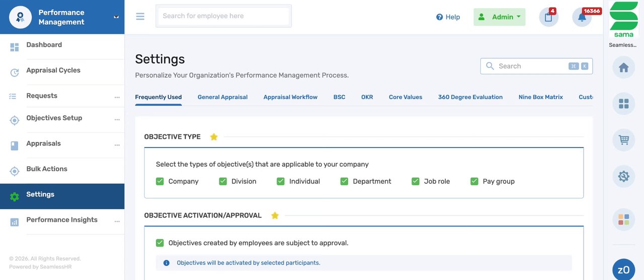
Task: Open the Admin dropdown
Action: coord(499,17)
